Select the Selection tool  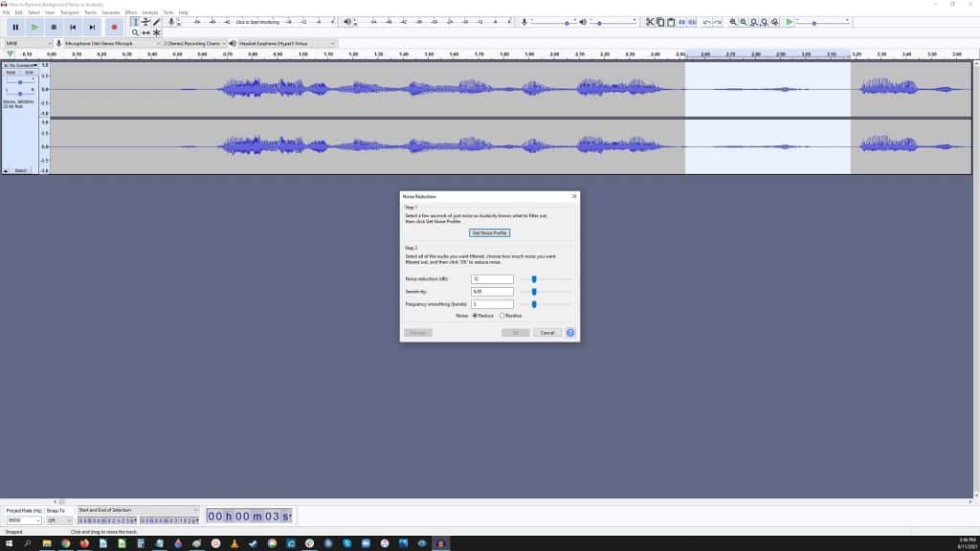tap(135, 21)
